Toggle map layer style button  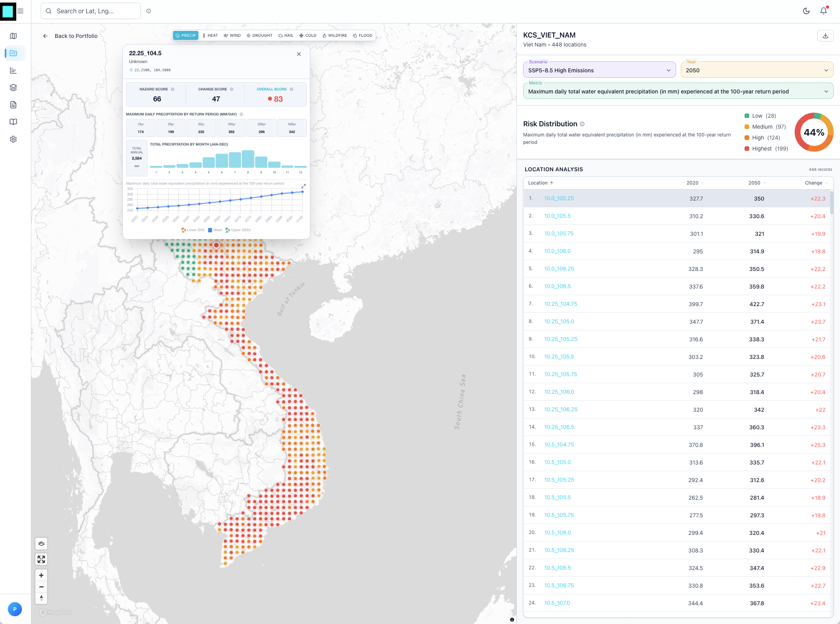(x=41, y=543)
